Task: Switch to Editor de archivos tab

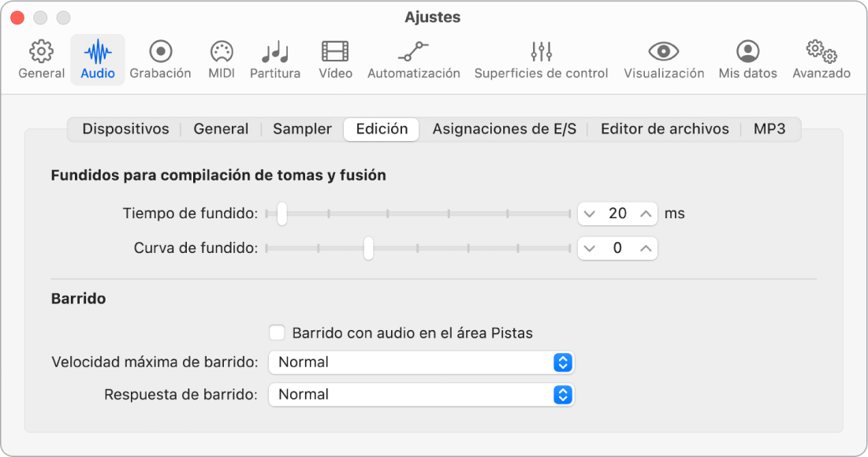Action: [665, 129]
